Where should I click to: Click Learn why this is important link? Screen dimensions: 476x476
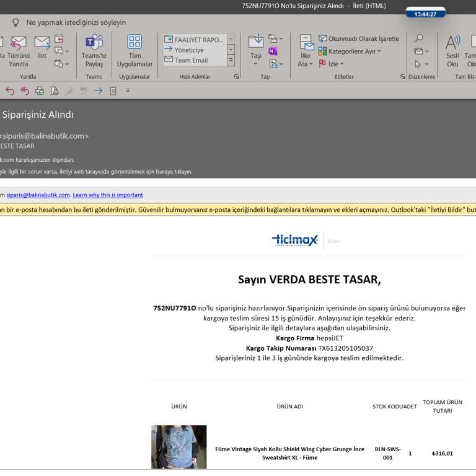tap(108, 195)
